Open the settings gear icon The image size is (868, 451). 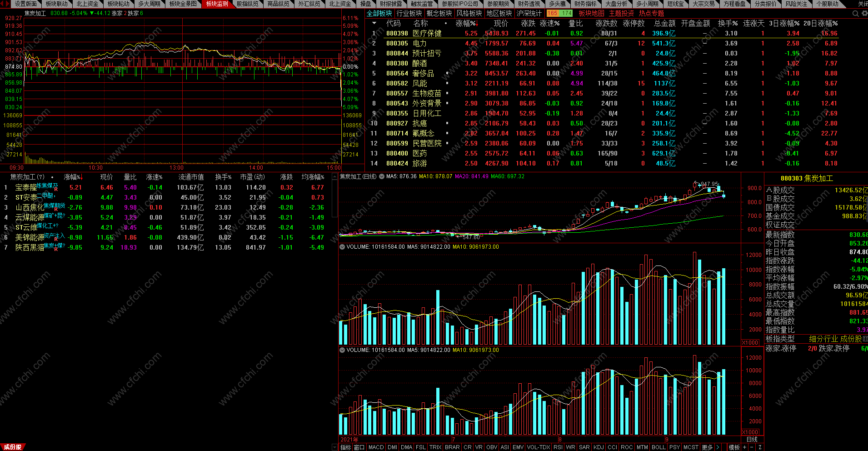point(864,14)
